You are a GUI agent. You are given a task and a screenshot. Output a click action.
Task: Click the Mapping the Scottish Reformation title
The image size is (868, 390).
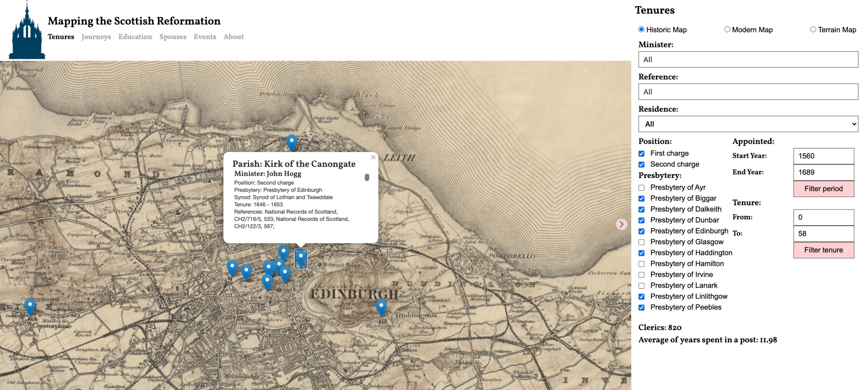point(134,21)
